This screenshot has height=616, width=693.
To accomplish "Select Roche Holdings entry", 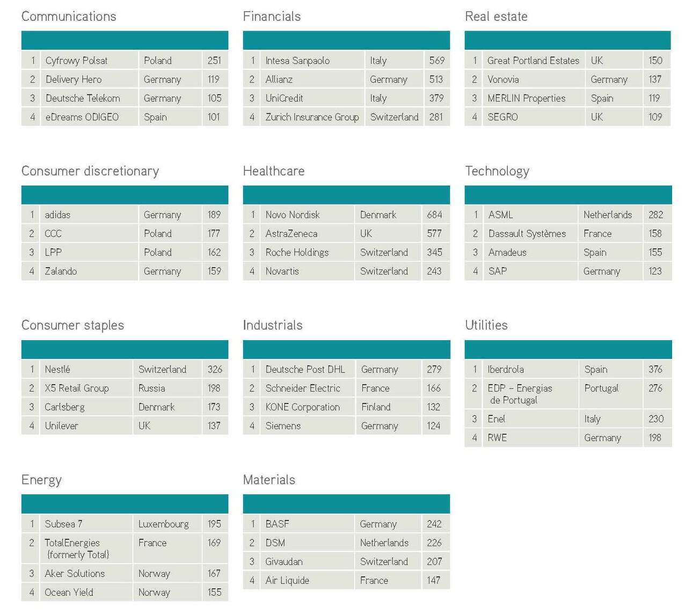I will [x=297, y=252].
